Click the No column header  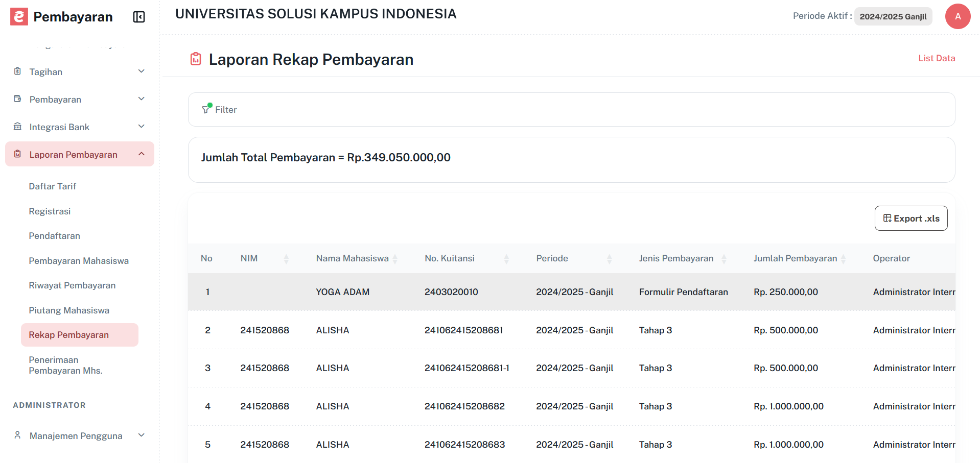(206, 258)
